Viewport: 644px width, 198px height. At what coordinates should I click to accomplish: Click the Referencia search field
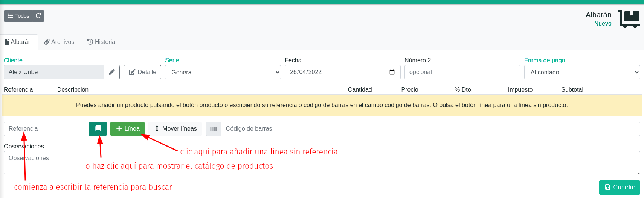click(x=47, y=129)
